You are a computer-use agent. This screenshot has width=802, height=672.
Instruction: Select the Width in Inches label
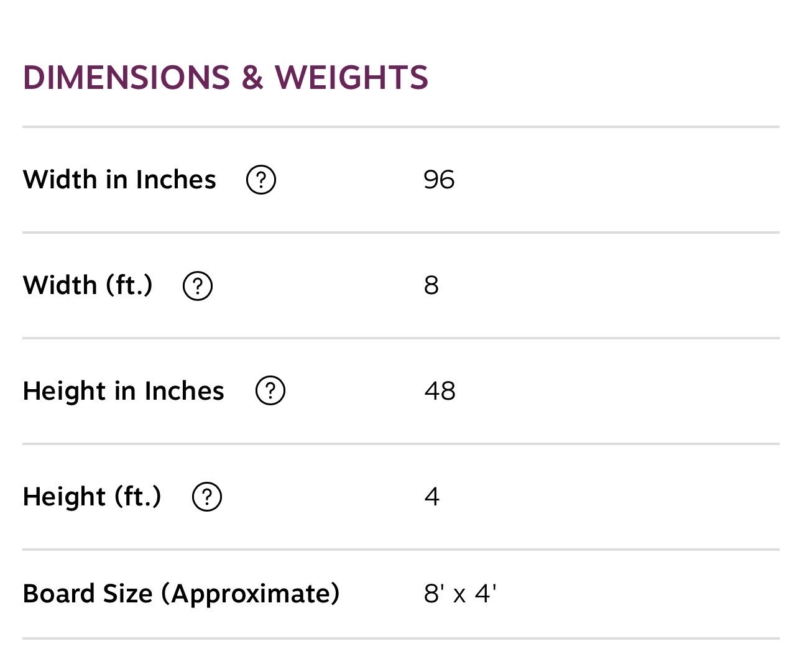pyautogui.click(x=119, y=180)
